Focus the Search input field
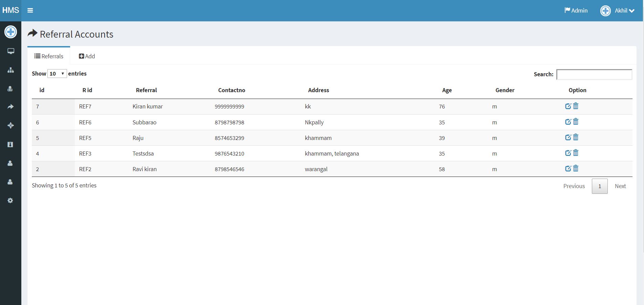Viewport: 644px width, 305px height. coord(594,75)
